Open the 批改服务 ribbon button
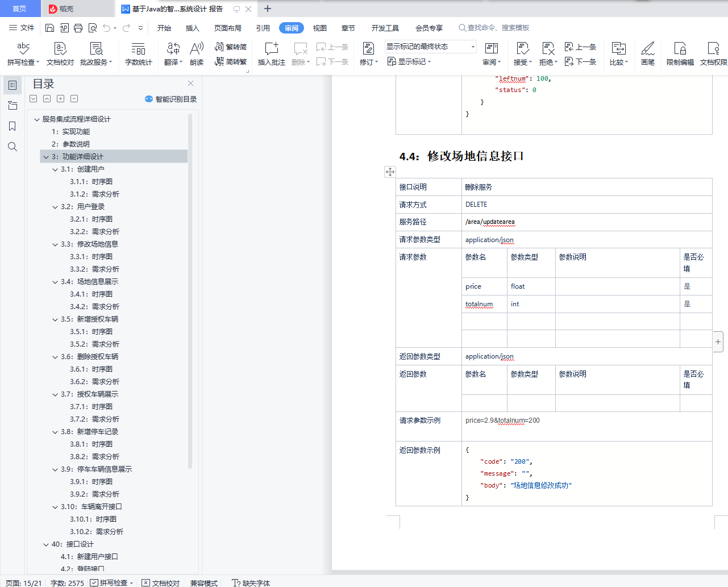 pyautogui.click(x=96, y=54)
